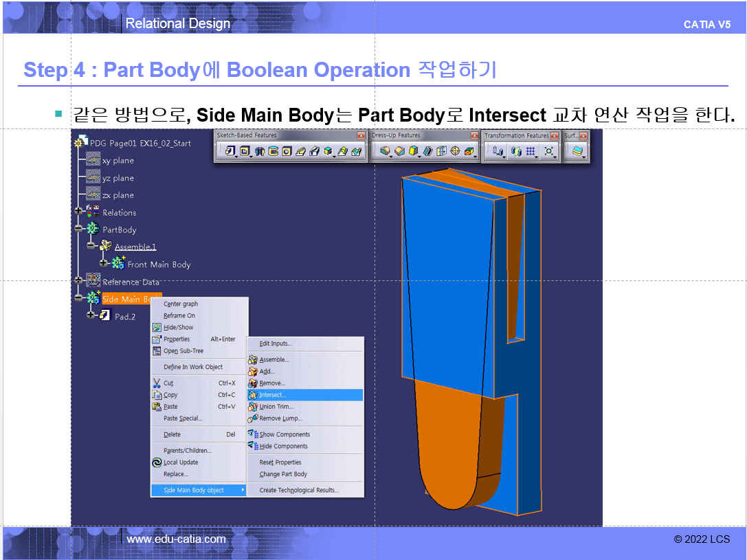Click Properties in the context menu

click(177, 339)
